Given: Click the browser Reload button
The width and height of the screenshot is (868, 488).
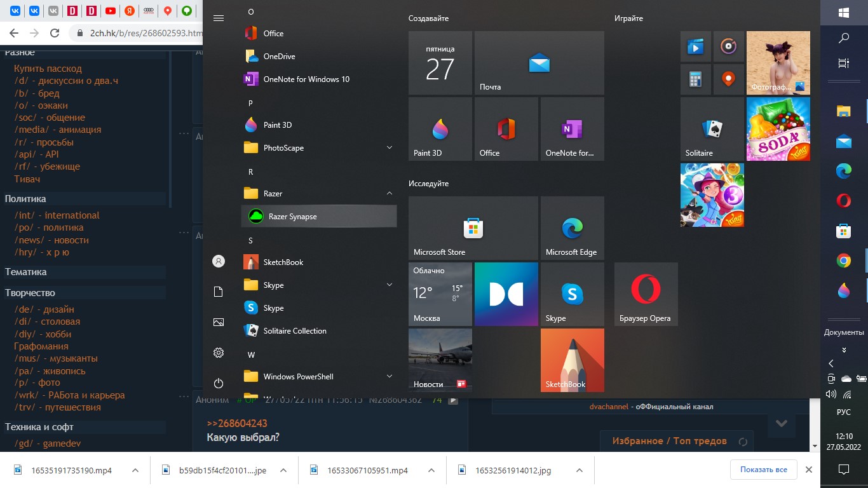Looking at the screenshot, I should (55, 33).
